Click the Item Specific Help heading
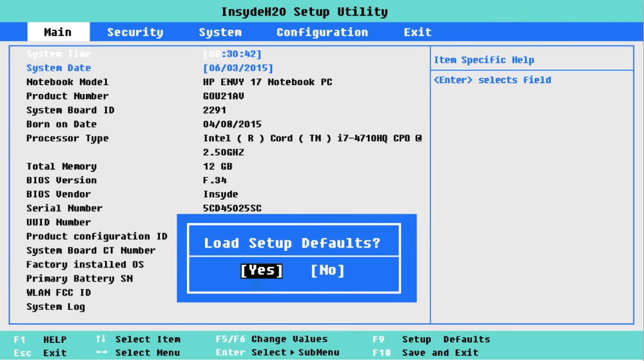The image size is (644, 361). click(x=484, y=60)
